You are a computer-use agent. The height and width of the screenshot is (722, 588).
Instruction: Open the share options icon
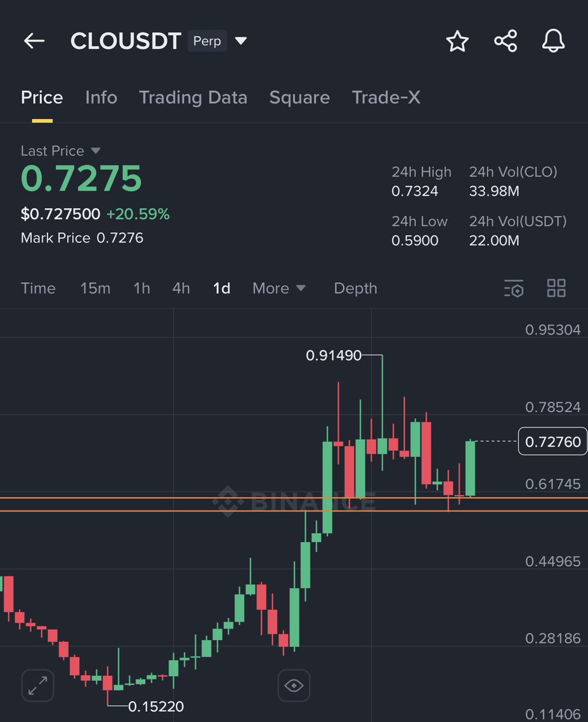point(506,41)
